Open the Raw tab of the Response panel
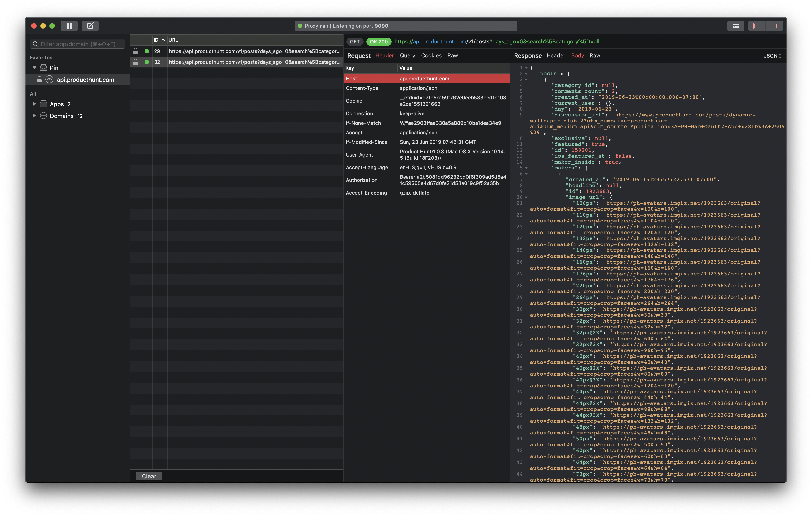The width and height of the screenshot is (812, 516). pyautogui.click(x=595, y=56)
